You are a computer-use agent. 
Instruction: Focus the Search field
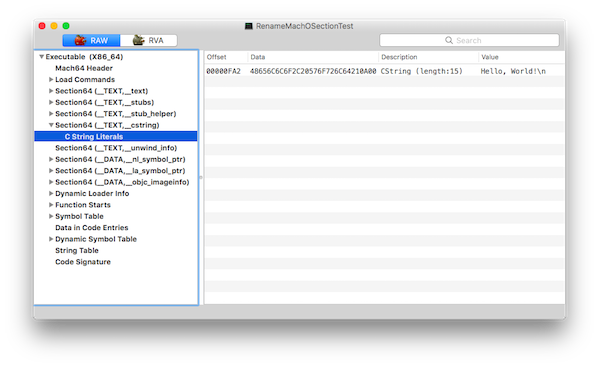pos(469,40)
